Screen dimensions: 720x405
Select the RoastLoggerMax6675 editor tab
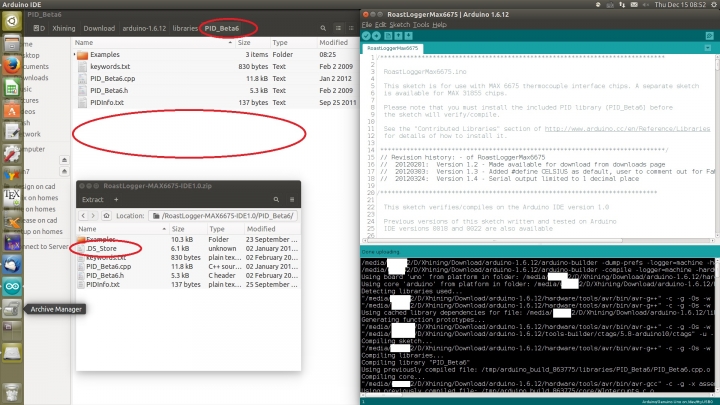point(392,48)
